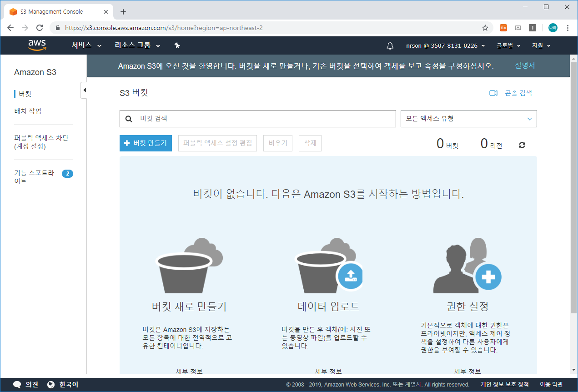
Task: Bookmark this page with the star icon
Action: point(485,28)
